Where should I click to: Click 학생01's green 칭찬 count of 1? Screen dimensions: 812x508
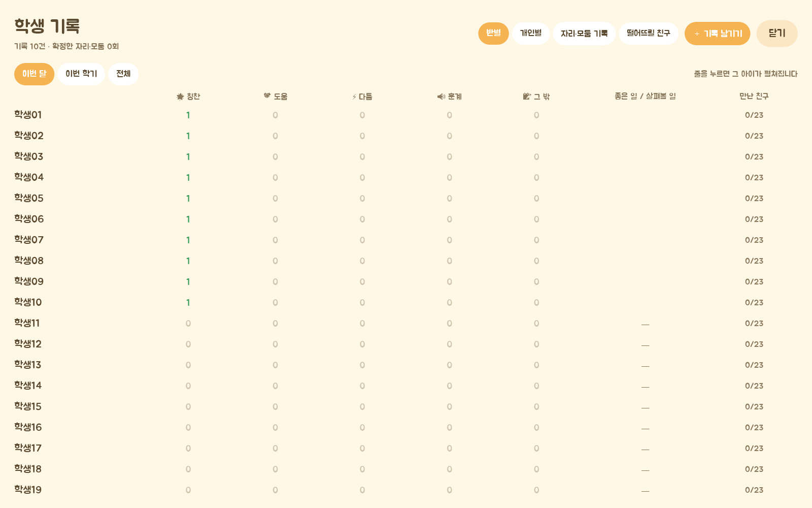[x=188, y=115]
